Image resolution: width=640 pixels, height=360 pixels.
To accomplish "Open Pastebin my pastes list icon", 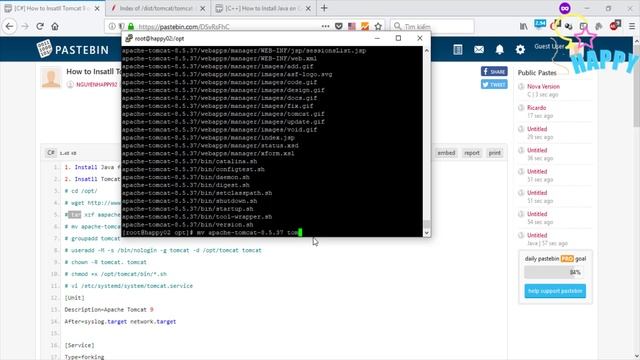I will point(458,49).
